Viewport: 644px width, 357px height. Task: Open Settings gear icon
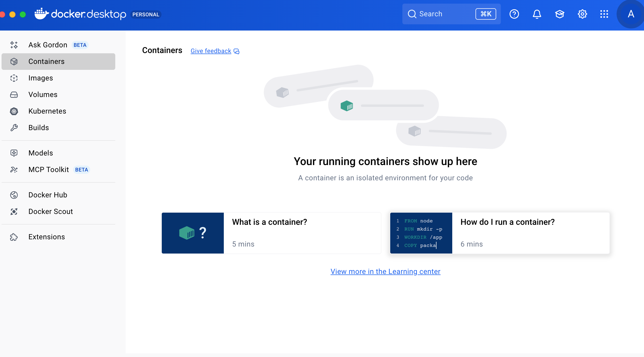tap(582, 14)
